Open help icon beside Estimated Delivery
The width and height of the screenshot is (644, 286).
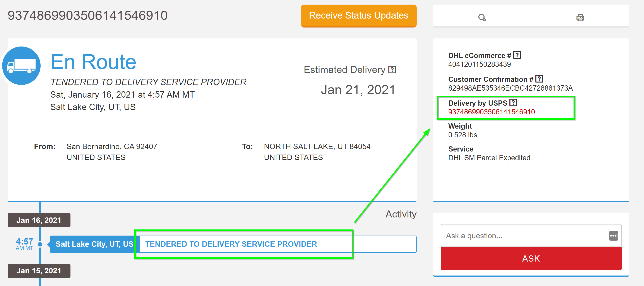click(392, 70)
